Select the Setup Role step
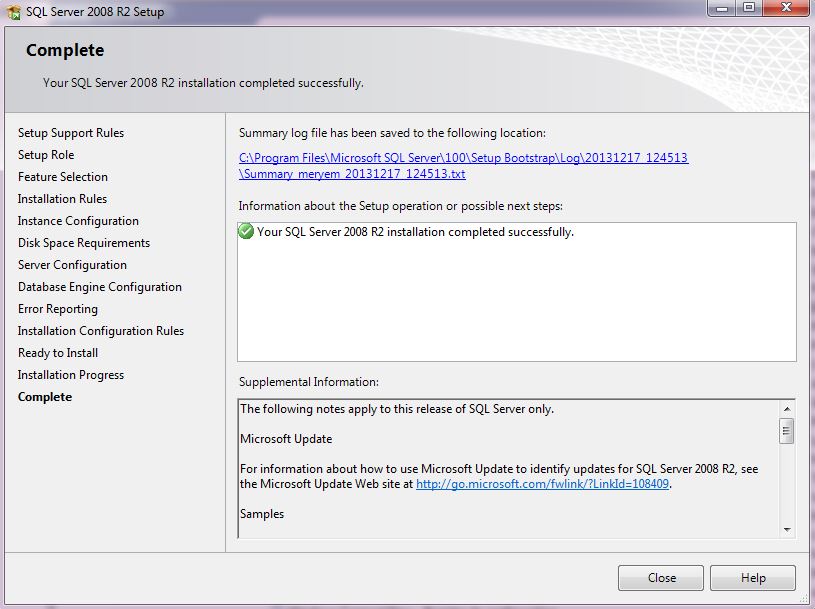815x609 pixels. (x=46, y=155)
